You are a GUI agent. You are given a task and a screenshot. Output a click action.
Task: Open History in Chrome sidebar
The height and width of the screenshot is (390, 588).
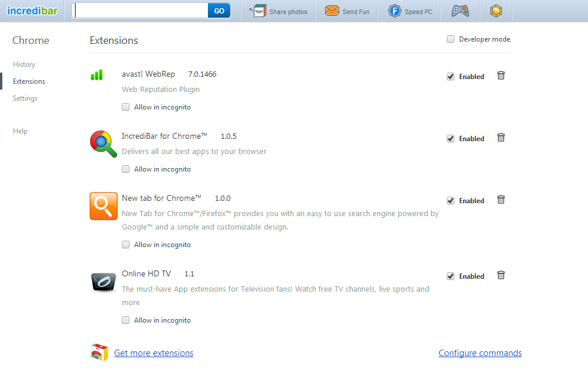click(x=24, y=64)
